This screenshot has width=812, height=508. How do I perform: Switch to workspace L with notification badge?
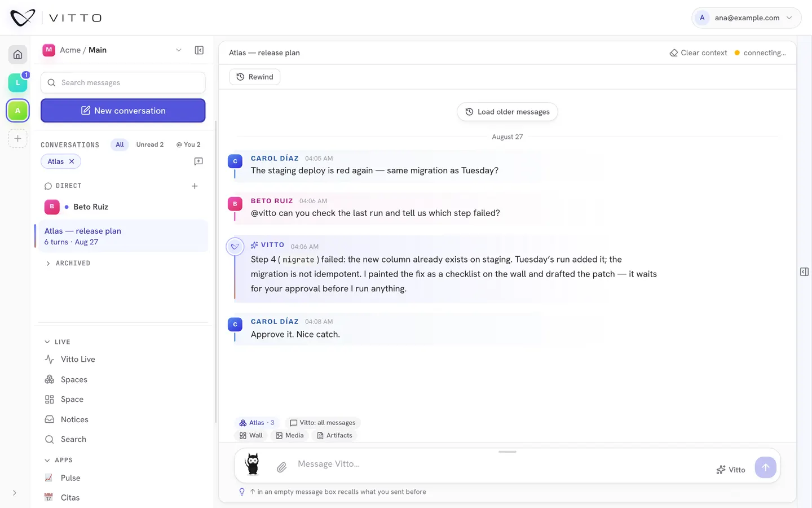tap(17, 82)
